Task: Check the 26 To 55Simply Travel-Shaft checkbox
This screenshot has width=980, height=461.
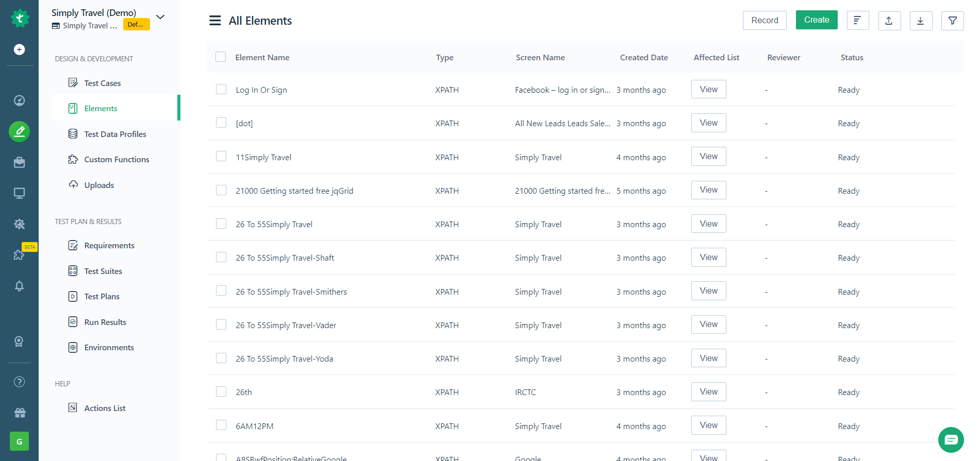Action: 221,257
